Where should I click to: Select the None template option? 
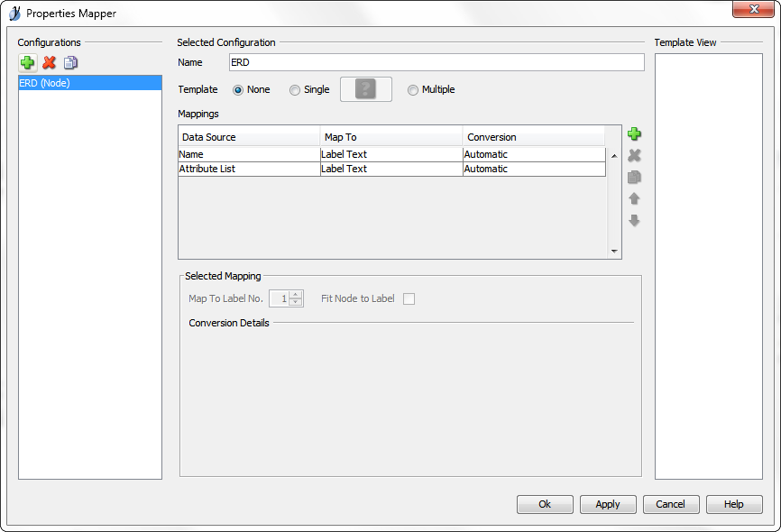[238, 90]
